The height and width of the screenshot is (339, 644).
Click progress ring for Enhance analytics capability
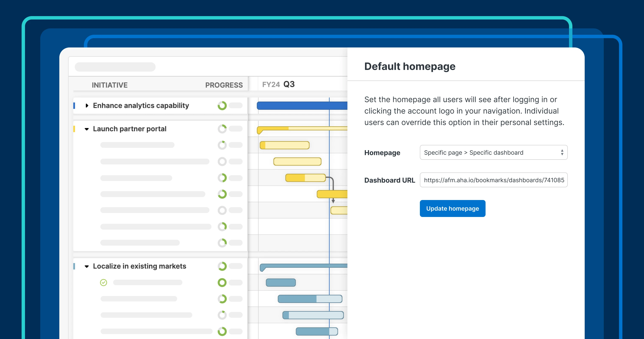coord(222,106)
